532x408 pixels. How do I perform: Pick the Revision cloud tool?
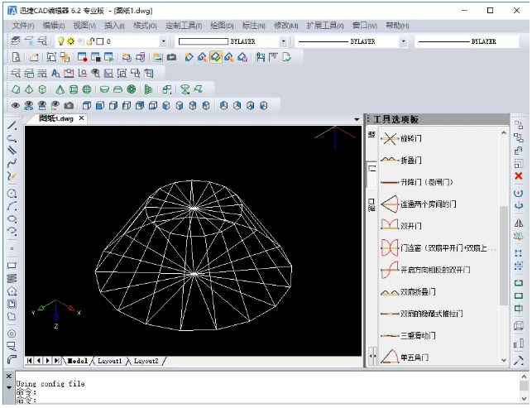tap(12, 317)
